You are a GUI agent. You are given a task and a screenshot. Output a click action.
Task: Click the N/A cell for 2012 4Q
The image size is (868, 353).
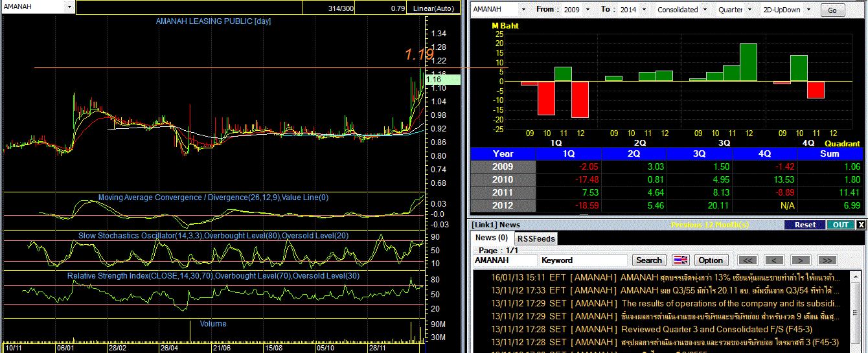[x=765, y=205]
